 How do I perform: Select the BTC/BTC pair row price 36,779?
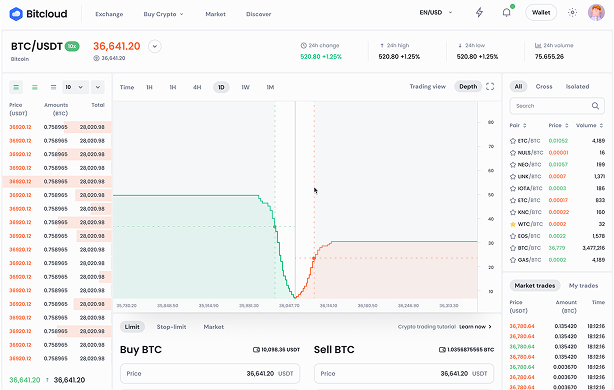(557, 248)
